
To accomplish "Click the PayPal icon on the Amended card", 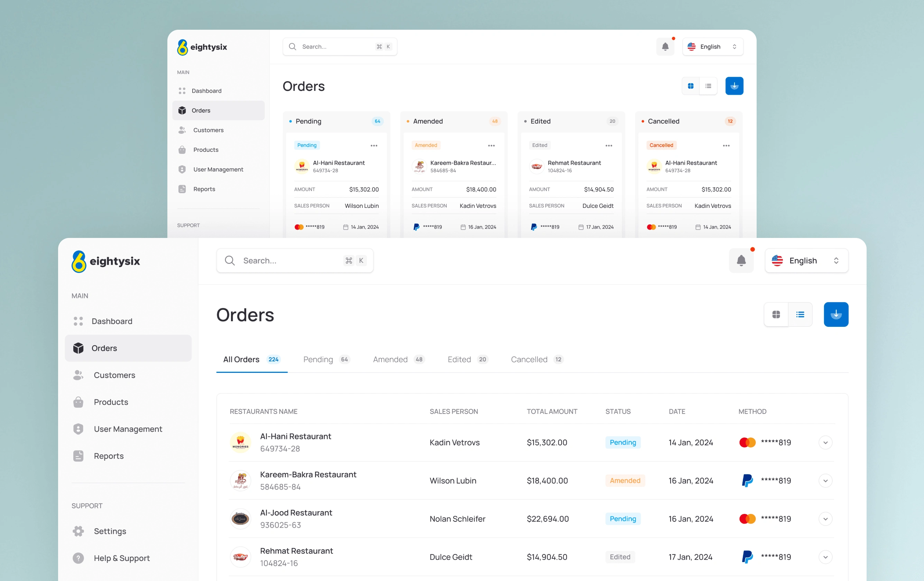I will pyautogui.click(x=416, y=227).
